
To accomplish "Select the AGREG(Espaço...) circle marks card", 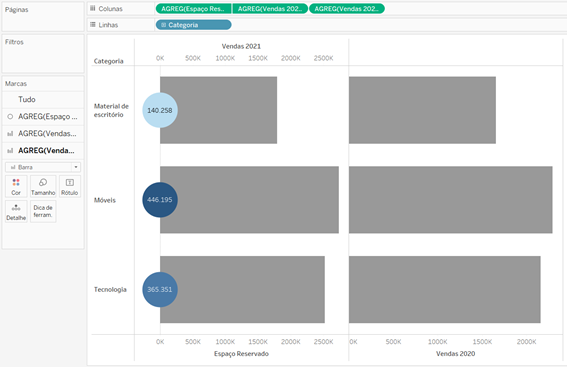I will (x=43, y=116).
